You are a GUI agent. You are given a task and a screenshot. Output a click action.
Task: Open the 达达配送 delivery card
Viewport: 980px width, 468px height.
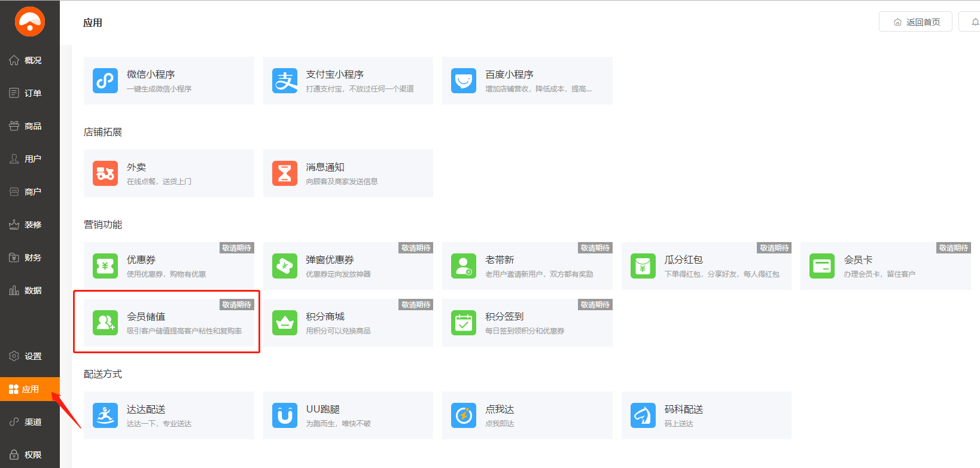[168, 415]
